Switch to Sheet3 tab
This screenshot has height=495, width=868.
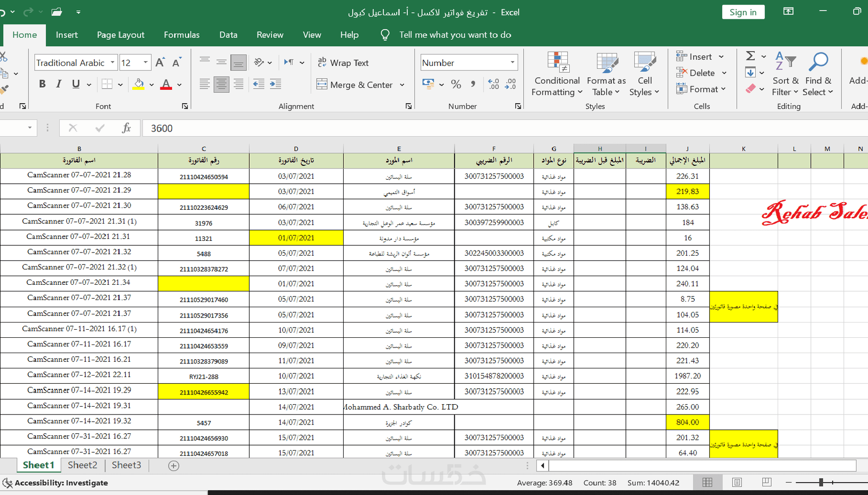pos(126,465)
